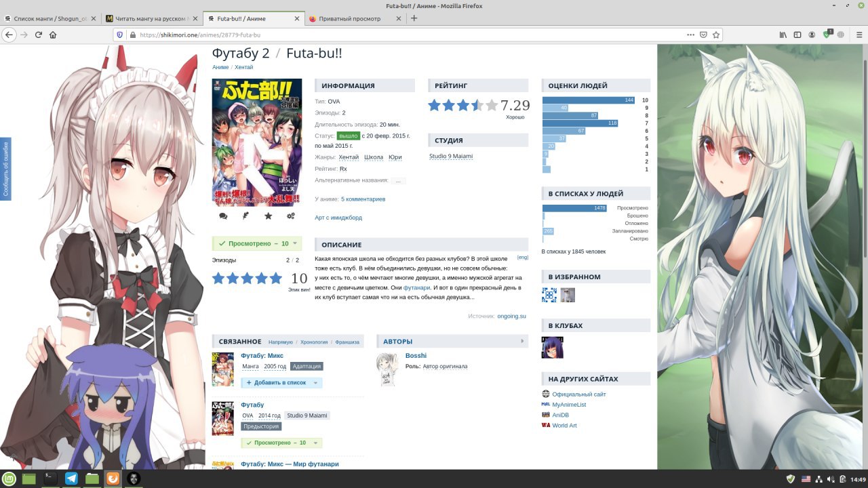The height and width of the screenshot is (488, 868).
Task: Open the Bosshi author portrait
Action: point(387,369)
